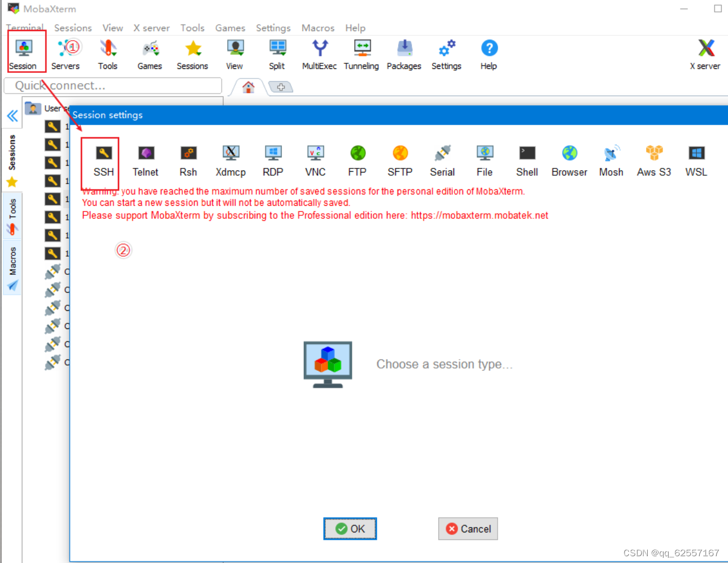Open the View menu in menu bar
The image size is (728, 563).
113,28
